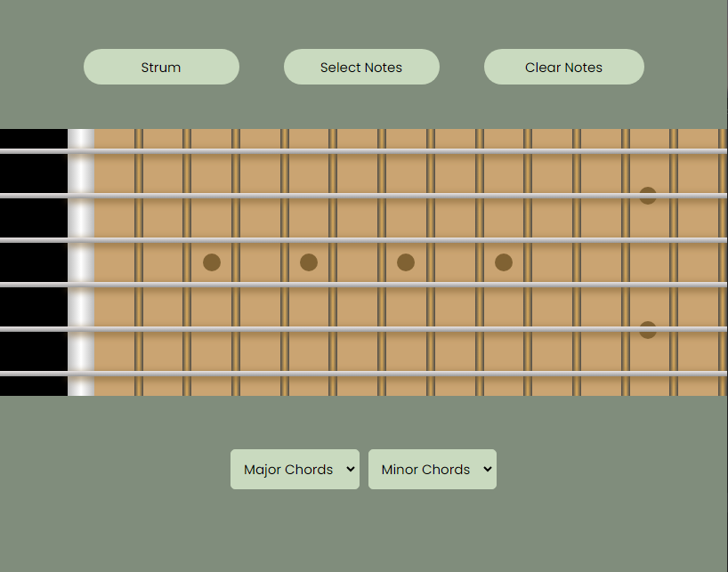The width and height of the screenshot is (728, 572).
Task: Click the lower twelfth fret inlay dot
Action: [648, 330]
